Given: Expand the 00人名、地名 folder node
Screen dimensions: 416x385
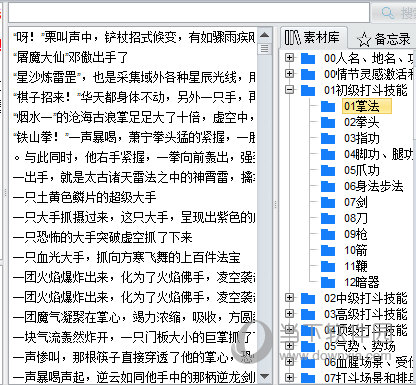Looking at the screenshot, I should pyautogui.click(x=290, y=58).
